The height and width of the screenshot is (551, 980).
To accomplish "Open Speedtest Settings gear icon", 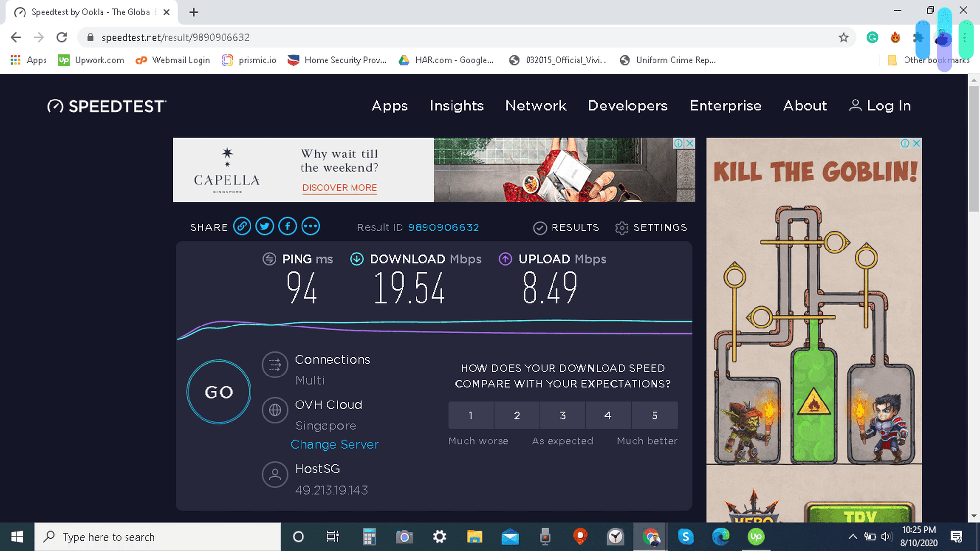I will point(622,227).
